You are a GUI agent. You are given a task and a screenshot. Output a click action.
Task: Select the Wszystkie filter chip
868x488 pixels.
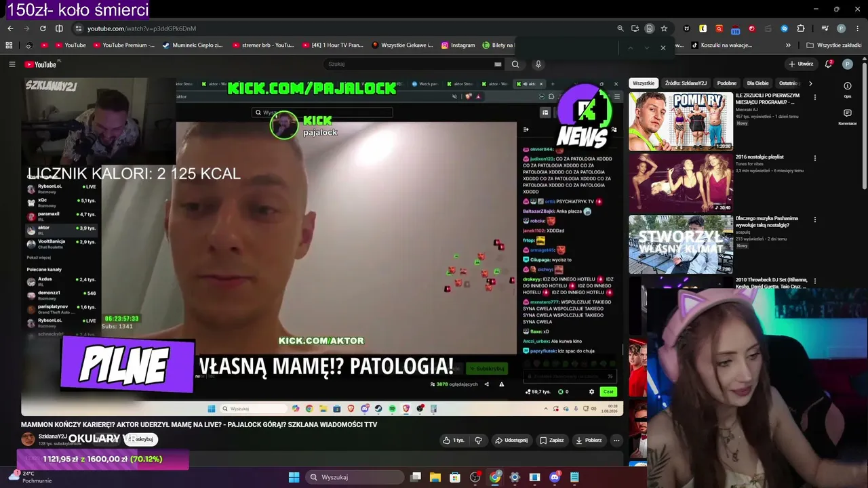[x=644, y=83]
